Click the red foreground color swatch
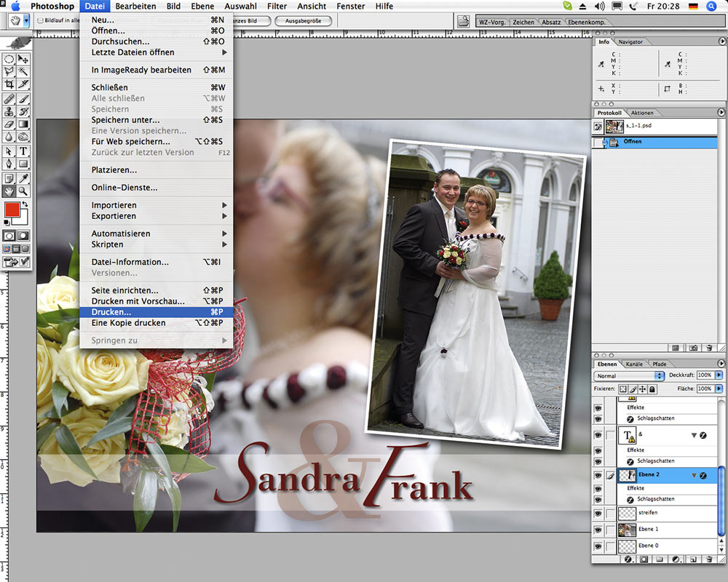 (12, 210)
